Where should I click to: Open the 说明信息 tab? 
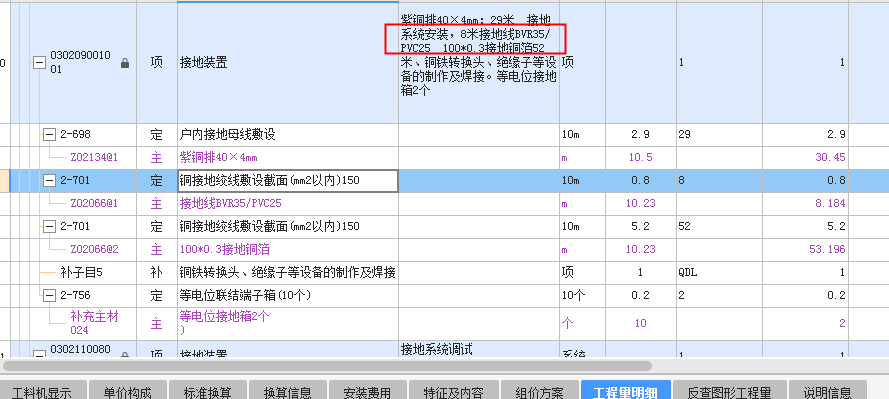tap(827, 392)
